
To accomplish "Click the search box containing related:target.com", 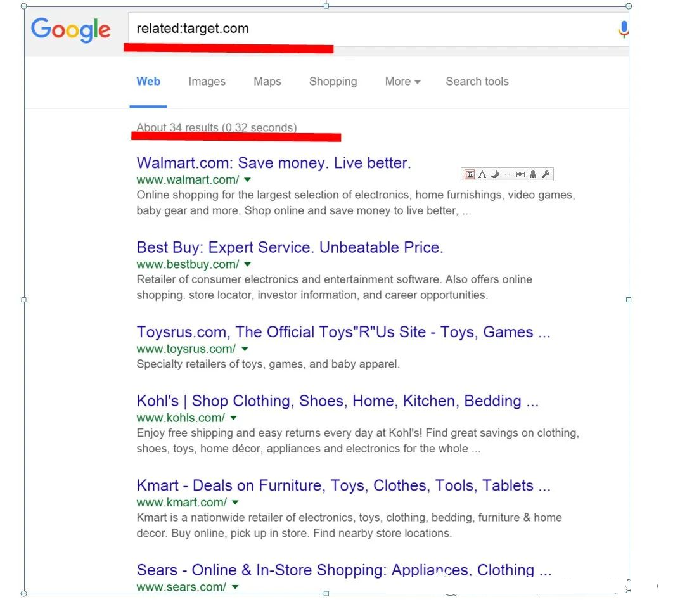I will 368,29.
